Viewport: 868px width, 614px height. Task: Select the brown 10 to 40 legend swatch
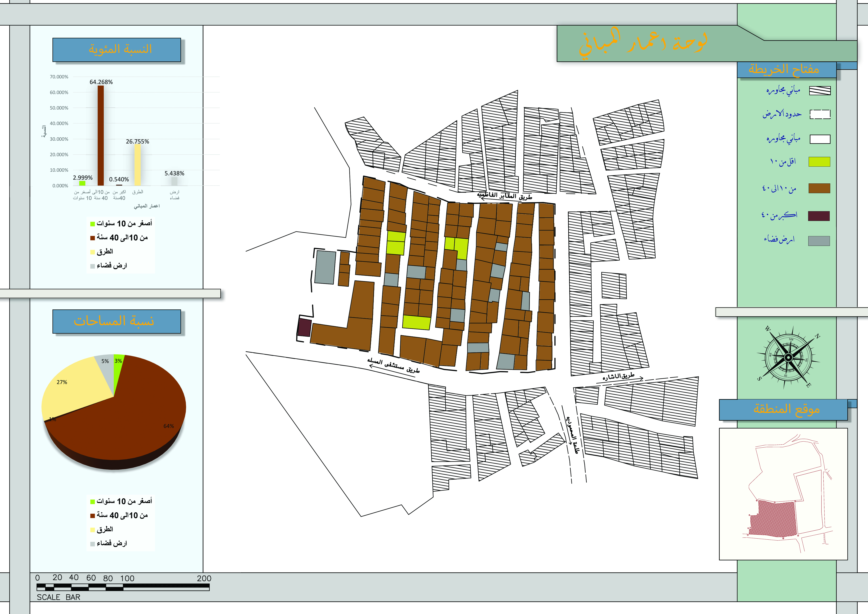(819, 188)
